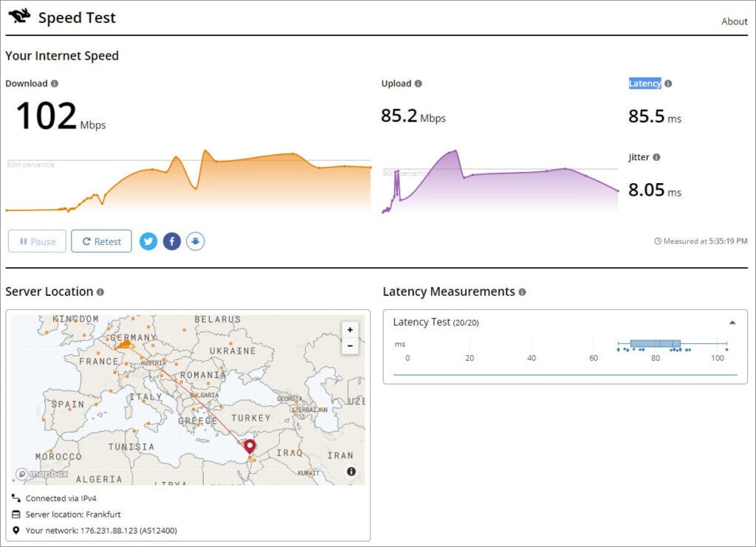Click the Facebook share icon

[x=172, y=241]
